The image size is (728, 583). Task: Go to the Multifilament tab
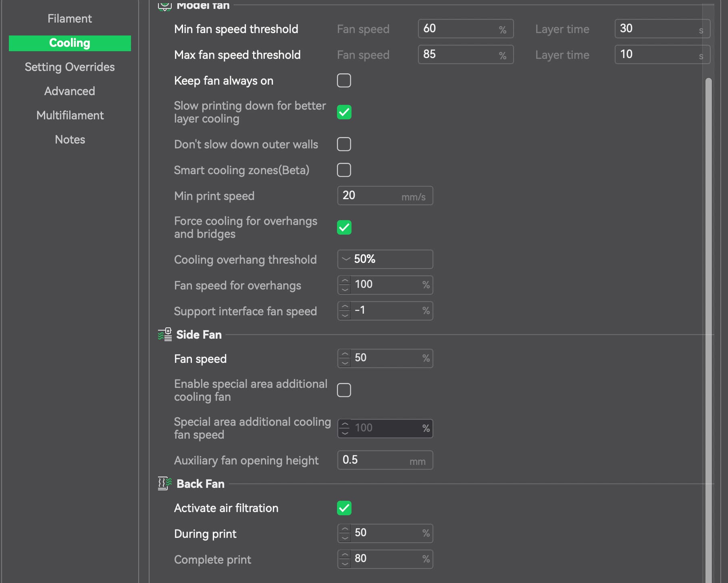tap(70, 115)
